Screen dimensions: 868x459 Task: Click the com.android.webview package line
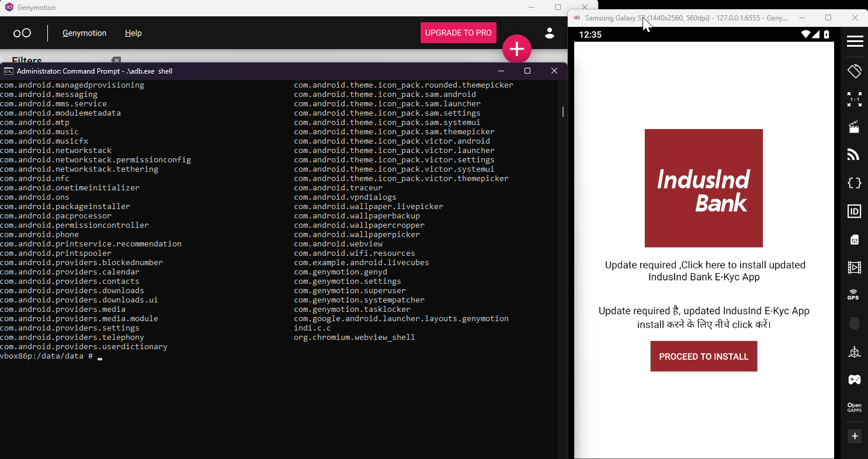pyautogui.click(x=338, y=244)
